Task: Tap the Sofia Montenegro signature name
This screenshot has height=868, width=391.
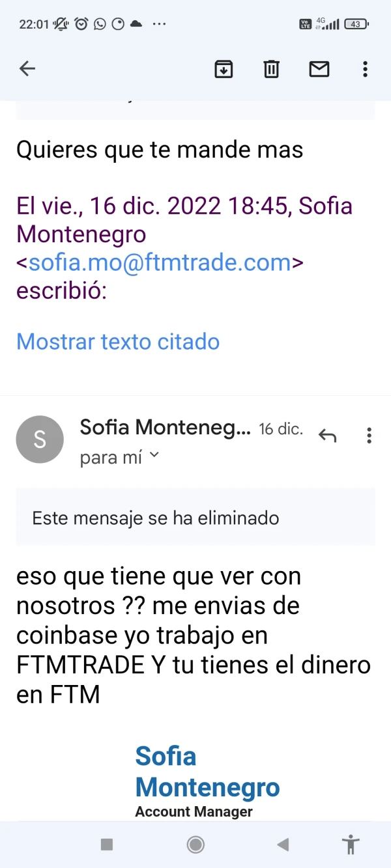Action: pos(207,772)
